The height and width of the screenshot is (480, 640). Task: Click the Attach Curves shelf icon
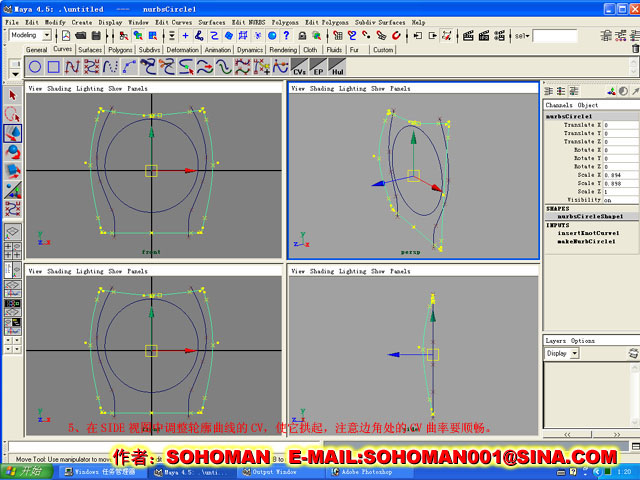point(148,67)
